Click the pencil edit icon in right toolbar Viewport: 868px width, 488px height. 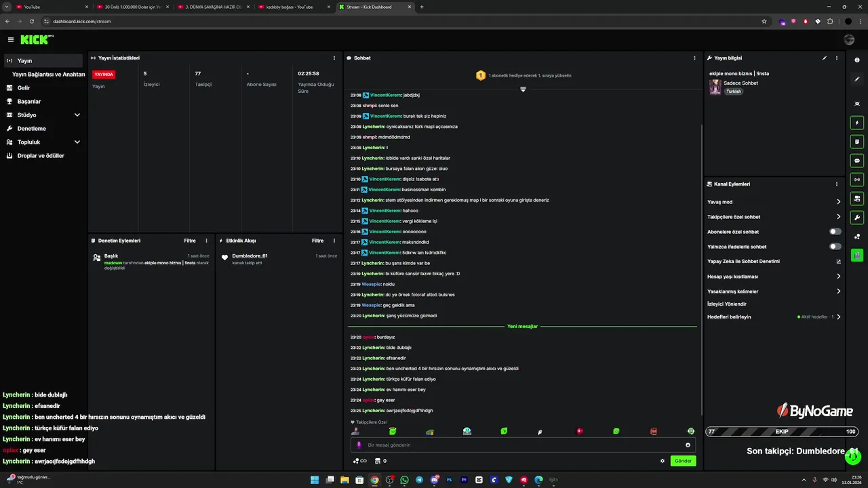[x=857, y=79]
